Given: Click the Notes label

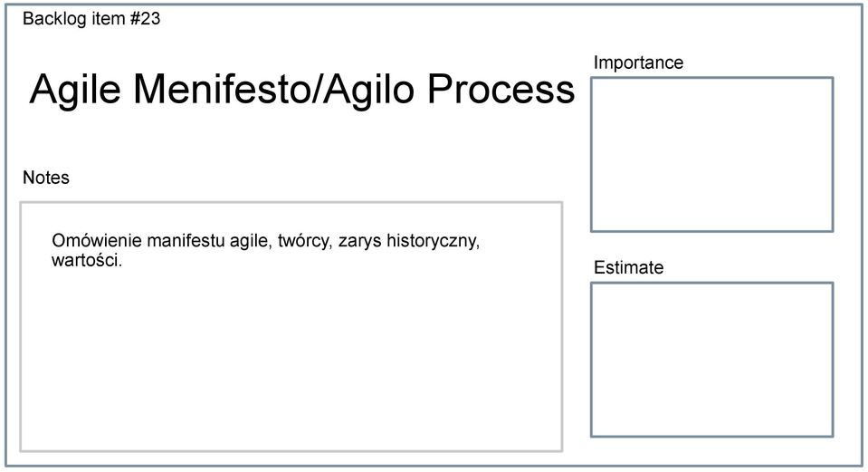Looking at the screenshot, I should 46,178.
